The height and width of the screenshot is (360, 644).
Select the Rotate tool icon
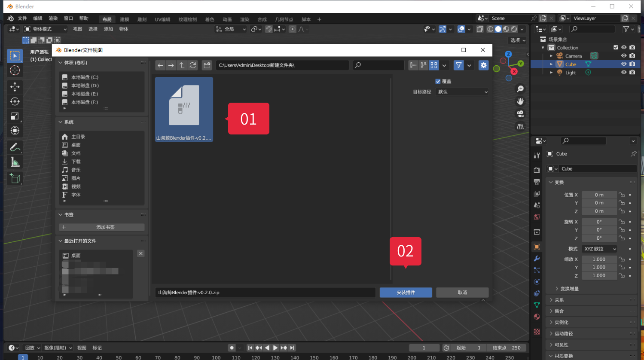[15, 101]
